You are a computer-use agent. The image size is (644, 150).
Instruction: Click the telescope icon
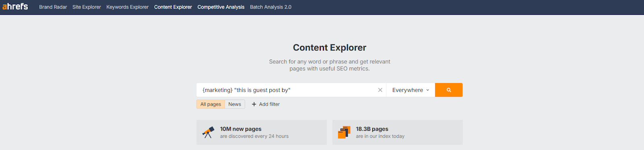point(208,132)
